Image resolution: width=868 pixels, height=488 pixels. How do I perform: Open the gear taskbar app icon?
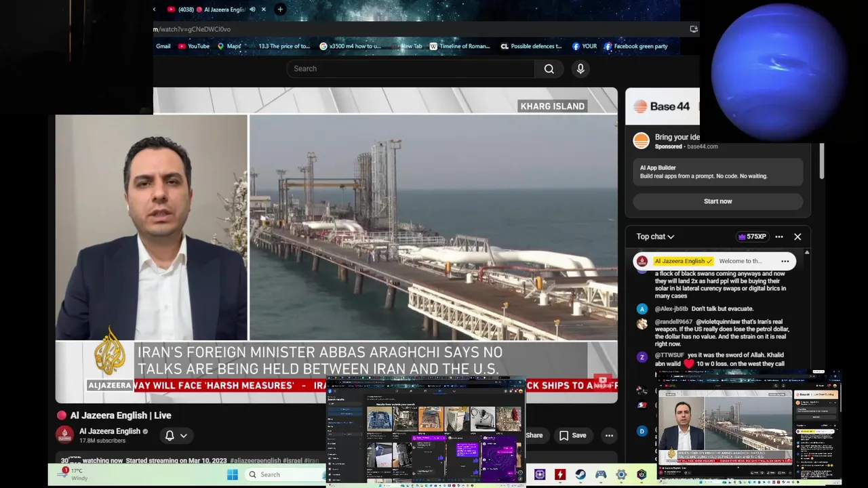pos(621,474)
